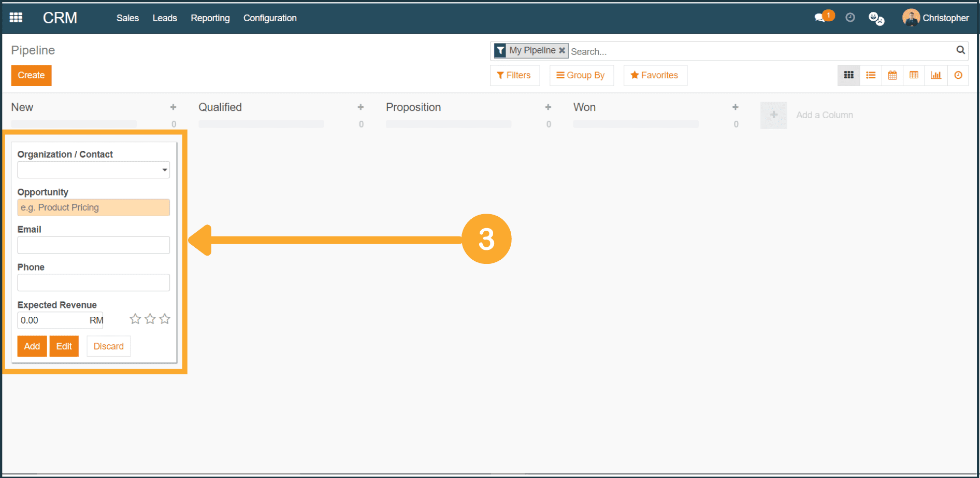Expand the Organization / Contact dropdown
Image resolution: width=980 pixels, height=478 pixels.
164,170
